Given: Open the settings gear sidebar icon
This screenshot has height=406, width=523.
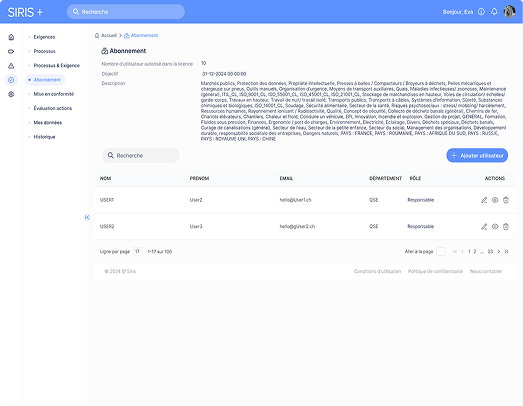Looking at the screenshot, I should pos(11,94).
